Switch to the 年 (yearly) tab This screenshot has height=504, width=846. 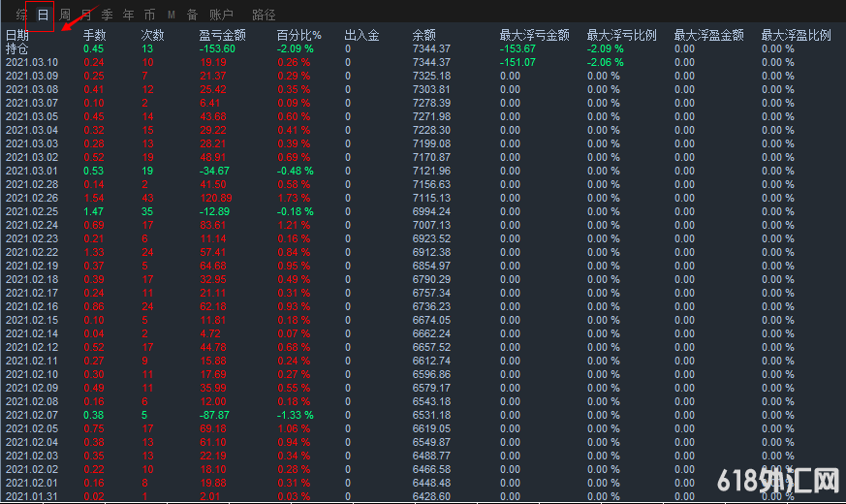click(x=128, y=15)
